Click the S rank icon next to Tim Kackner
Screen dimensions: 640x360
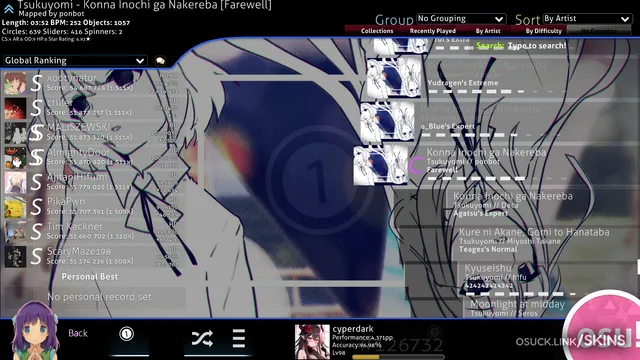pos(36,232)
